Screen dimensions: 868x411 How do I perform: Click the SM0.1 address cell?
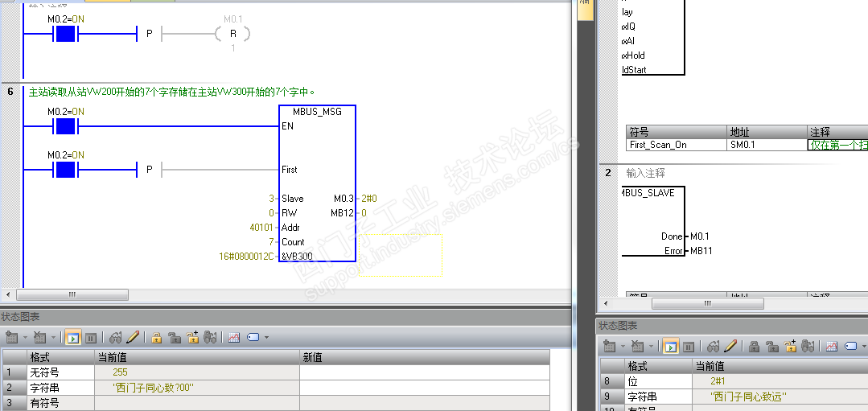[767, 145]
